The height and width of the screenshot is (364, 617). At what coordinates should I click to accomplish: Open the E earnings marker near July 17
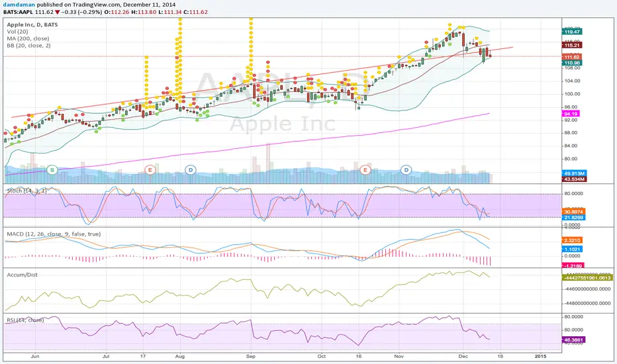150,170
